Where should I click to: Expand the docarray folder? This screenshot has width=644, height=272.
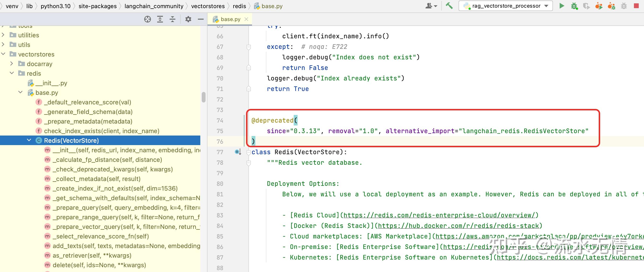[11, 64]
